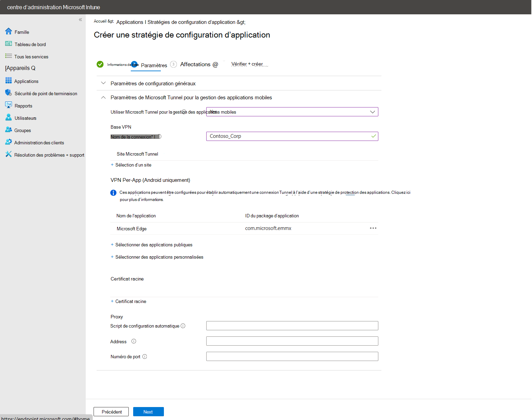
Task: Click the Résolution des problèmes tools icon
Action: (9, 154)
